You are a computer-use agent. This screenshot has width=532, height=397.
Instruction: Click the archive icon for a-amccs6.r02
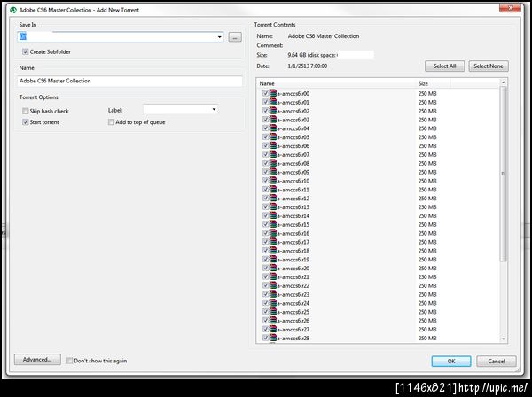click(x=273, y=111)
